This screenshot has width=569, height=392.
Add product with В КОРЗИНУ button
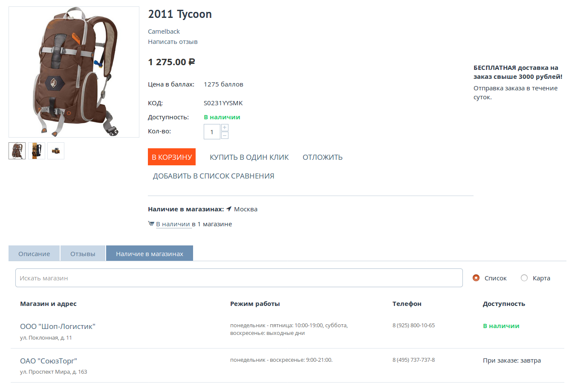172,157
